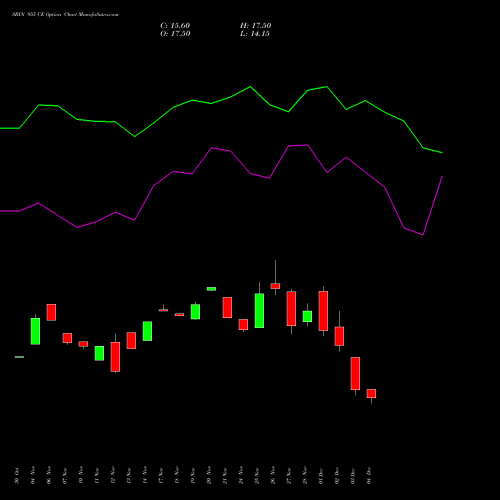This screenshot has width=500, height=500.
Task: Select the '12 Nov' date label
Action: [113, 475]
